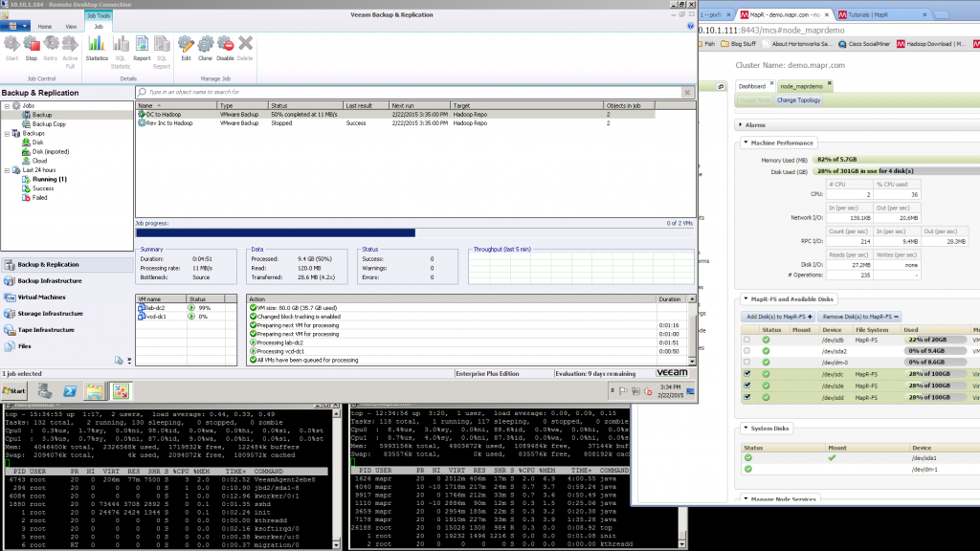Collapse Last 24 hours tree node

(7, 170)
